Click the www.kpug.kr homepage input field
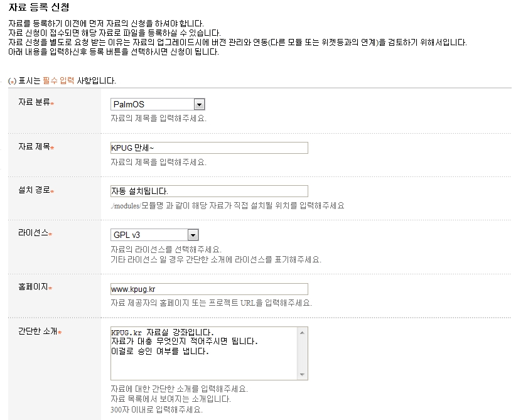Image resolution: width=528 pixels, height=420 pixels. pos(209,289)
